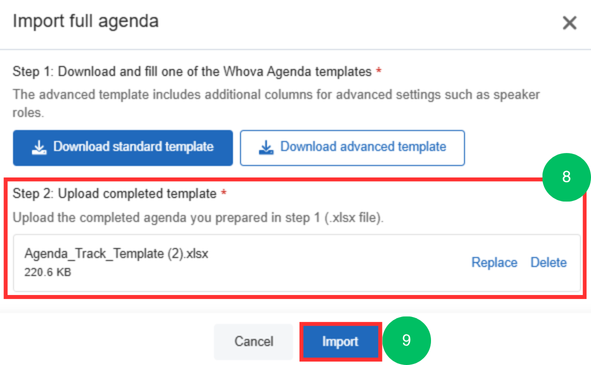Click the download icon on advanced template button
Screen dimensions: 591x365
pyautogui.click(x=266, y=147)
